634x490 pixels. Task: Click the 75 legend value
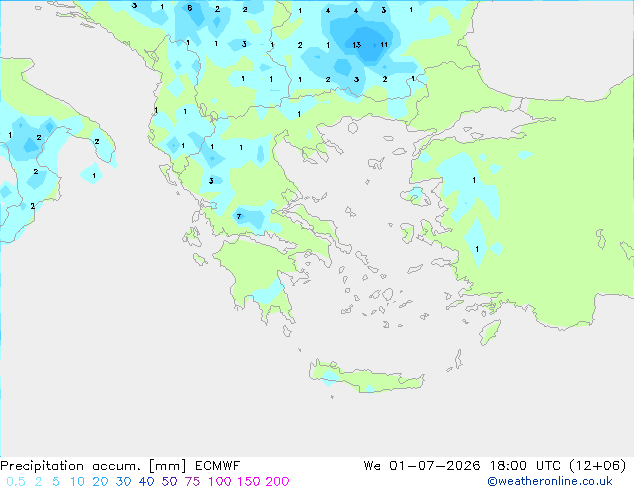coord(192,482)
